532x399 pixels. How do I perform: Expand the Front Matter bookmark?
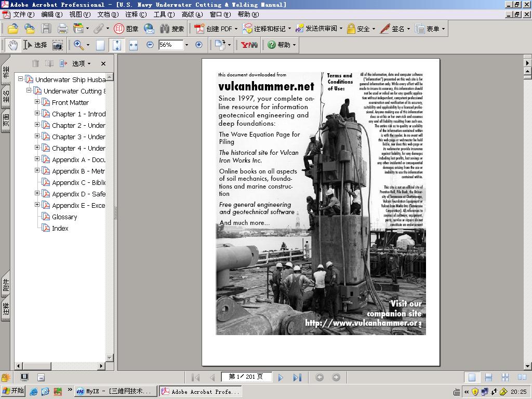point(37,101)
